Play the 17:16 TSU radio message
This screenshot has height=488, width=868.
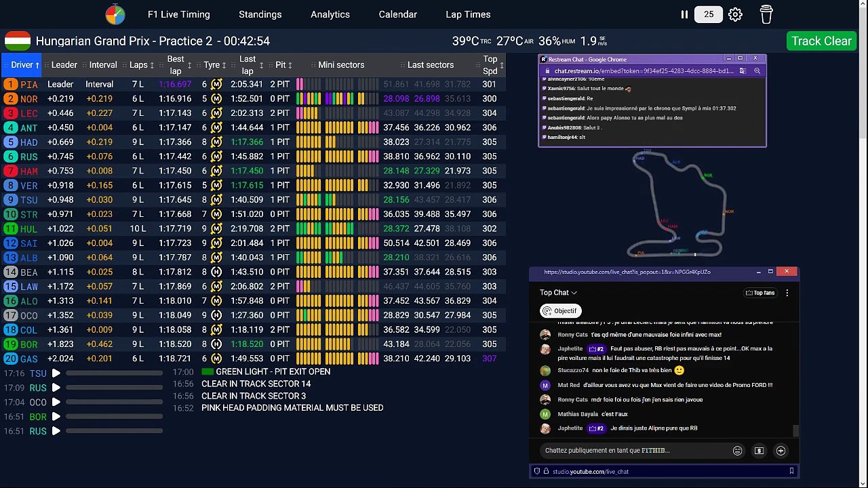[56, 373]
